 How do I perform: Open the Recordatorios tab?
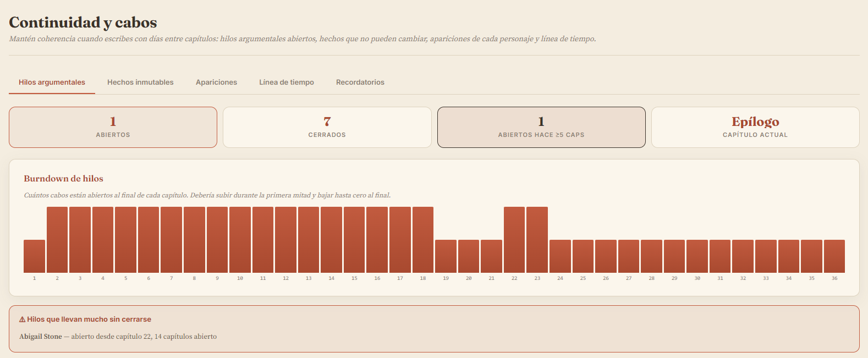(x=360, y=82)
